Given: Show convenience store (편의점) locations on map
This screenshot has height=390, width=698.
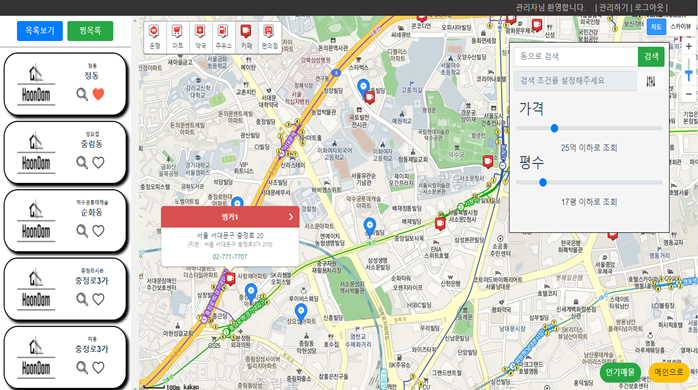Looking at the screenshot, I should (269, 37).
